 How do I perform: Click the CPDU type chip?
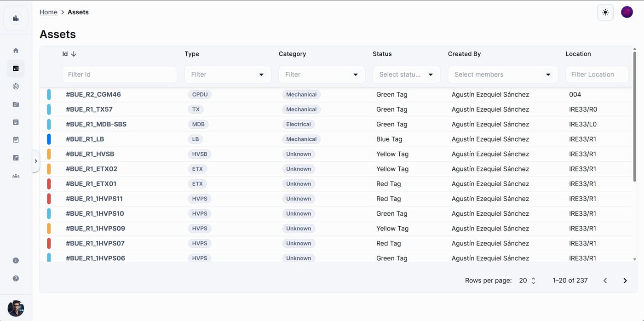[x=200, y=95]
